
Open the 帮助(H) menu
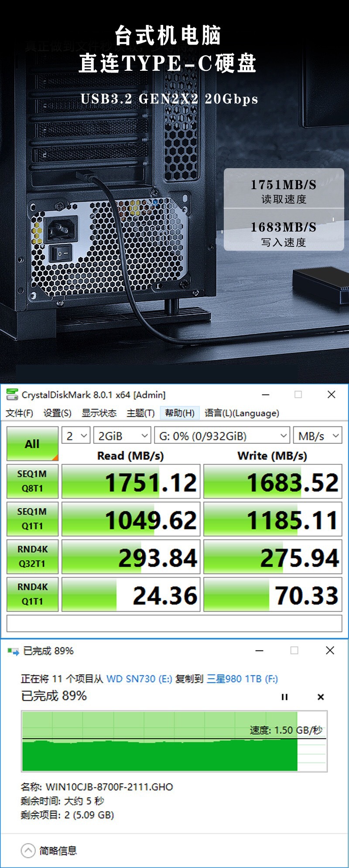pos(180,413)
